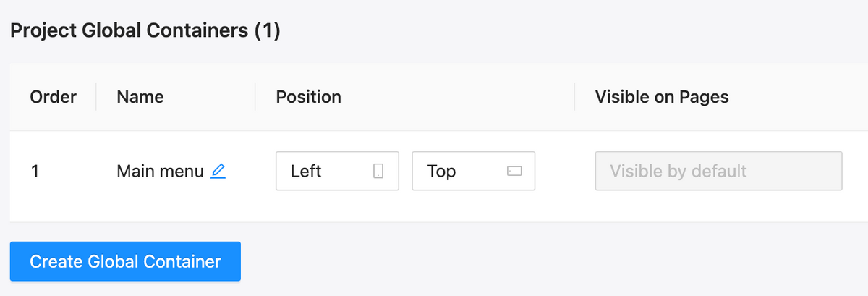Click the edit pencil icon beside Main menu
868x296 pixels.
[x=218, y=172]
